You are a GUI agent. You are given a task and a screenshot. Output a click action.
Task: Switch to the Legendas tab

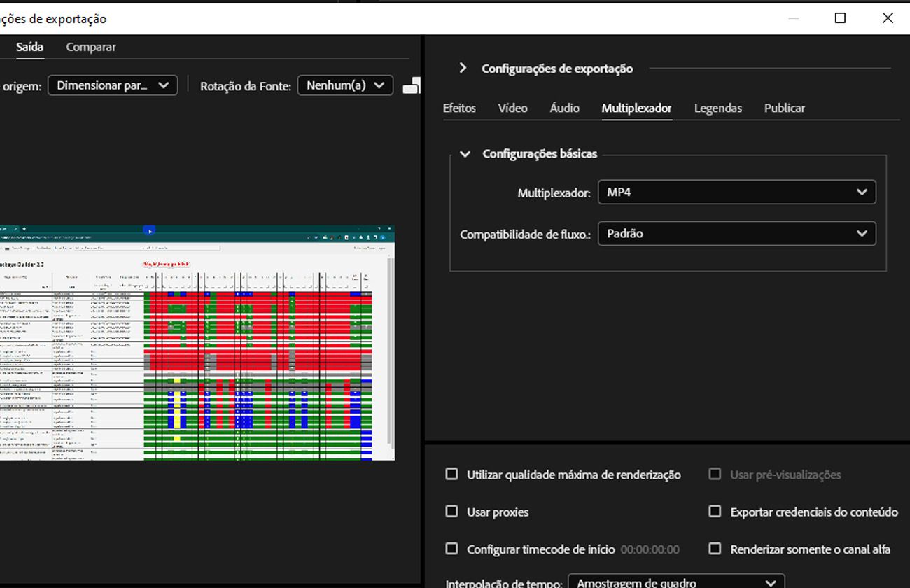(x=717, y=108)
